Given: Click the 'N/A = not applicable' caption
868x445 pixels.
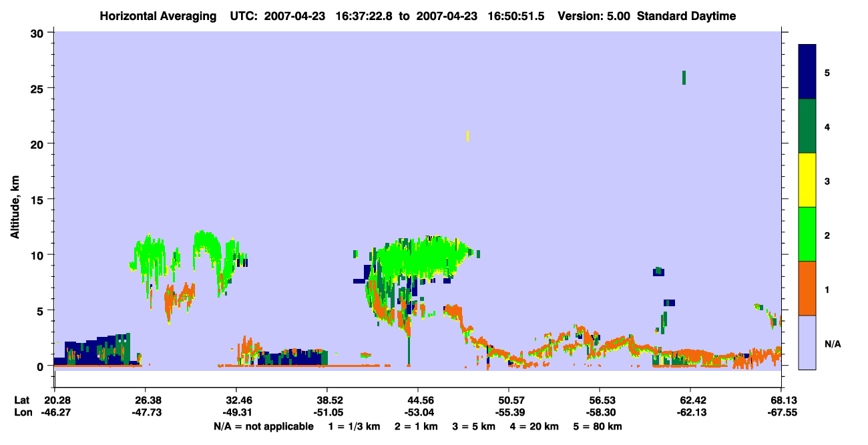Looking at the screenshot, I should click(x=263, y=426).
